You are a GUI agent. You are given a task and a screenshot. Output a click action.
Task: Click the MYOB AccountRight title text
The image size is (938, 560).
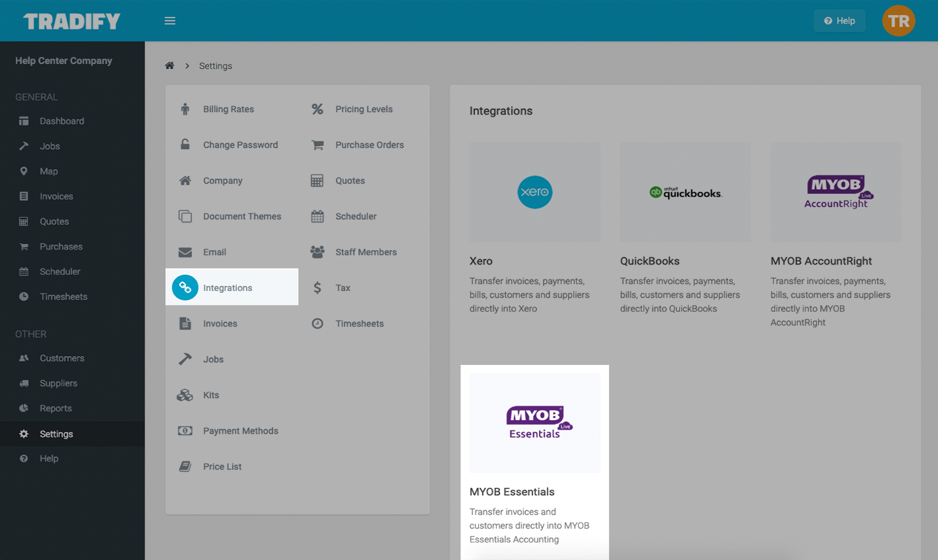(821, 261)
